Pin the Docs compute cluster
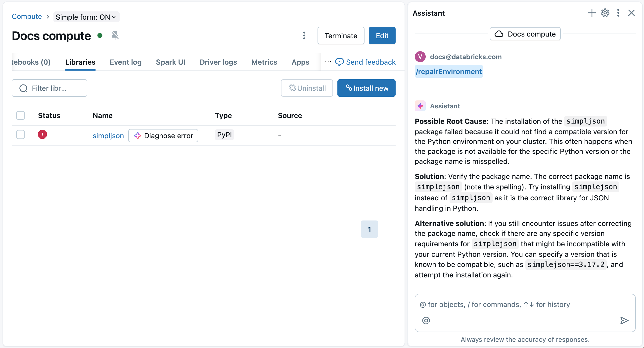Image resolution: width=644 pixels, height=348 pixels. click(x=114, y=36)
